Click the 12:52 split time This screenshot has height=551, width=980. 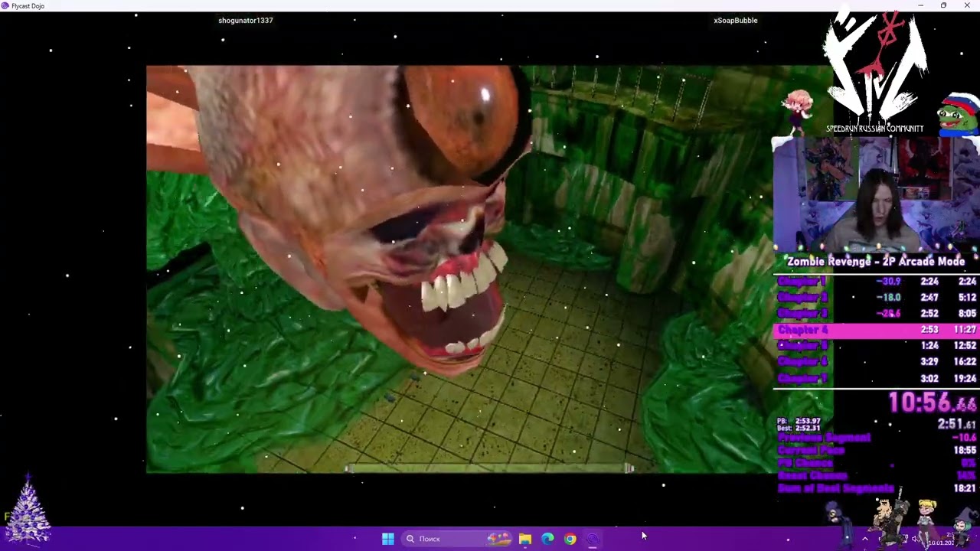[965, 346]
